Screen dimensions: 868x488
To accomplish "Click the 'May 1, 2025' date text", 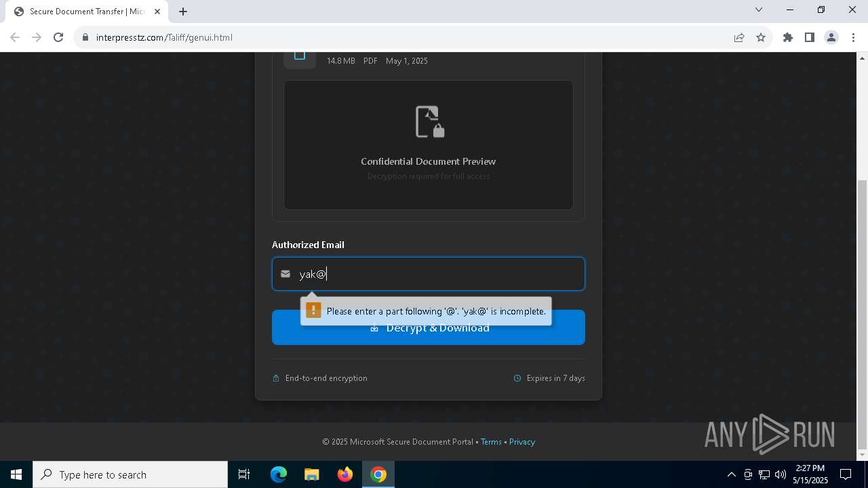I will pyautogui.click(x=407, y=61).
